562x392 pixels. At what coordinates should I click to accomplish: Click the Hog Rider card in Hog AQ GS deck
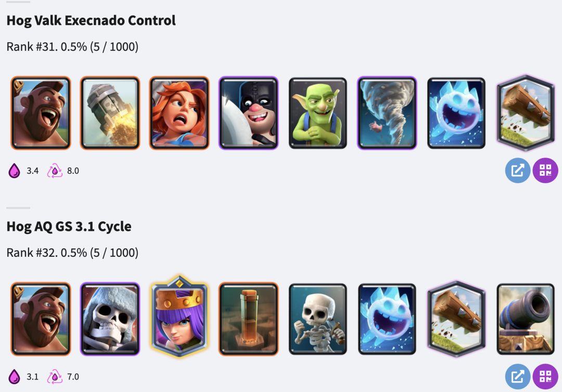coord(41,319)
